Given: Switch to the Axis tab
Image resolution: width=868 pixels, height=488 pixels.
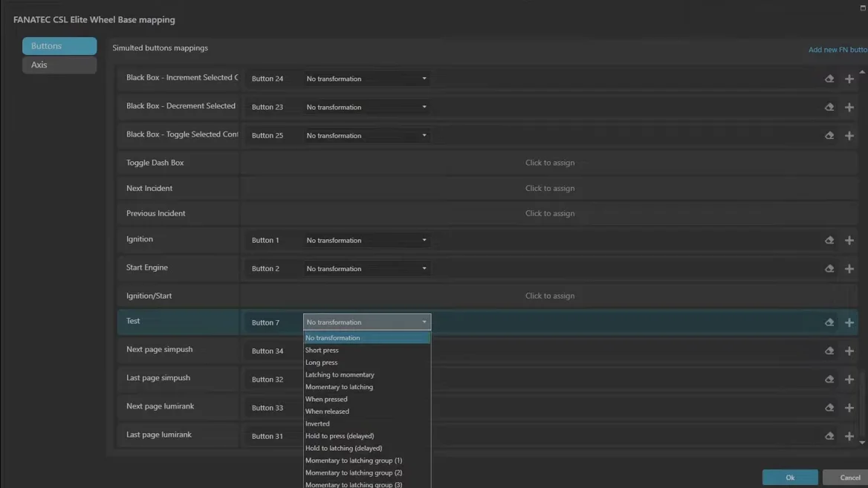Looking at the screenshot, I should click(x=59, y=65).
